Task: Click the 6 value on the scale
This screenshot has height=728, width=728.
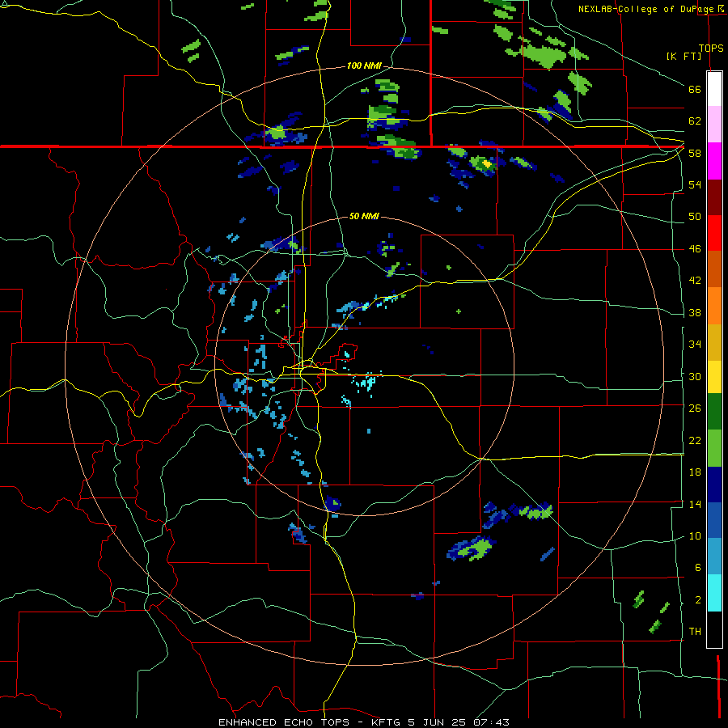Action: tap(697, 568)
